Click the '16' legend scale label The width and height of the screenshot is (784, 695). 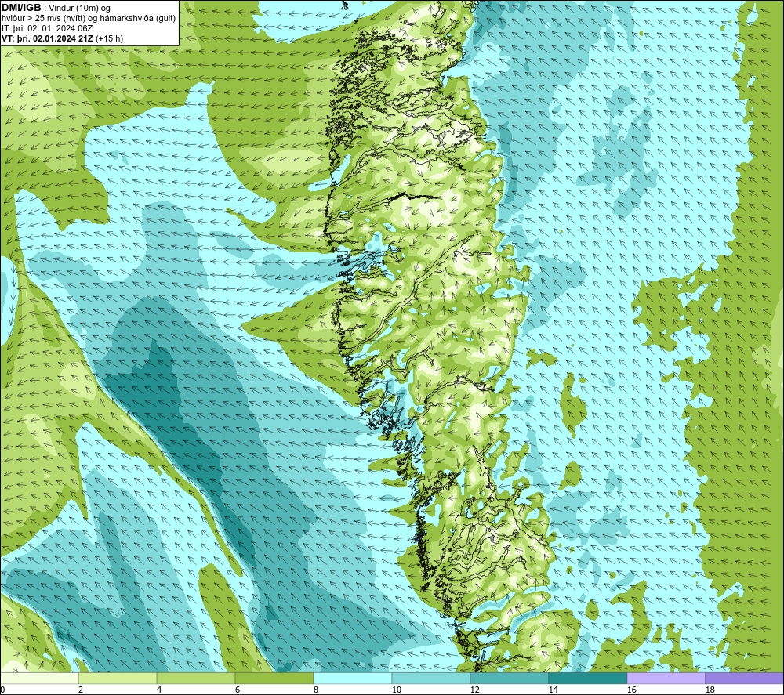[631, 690]
